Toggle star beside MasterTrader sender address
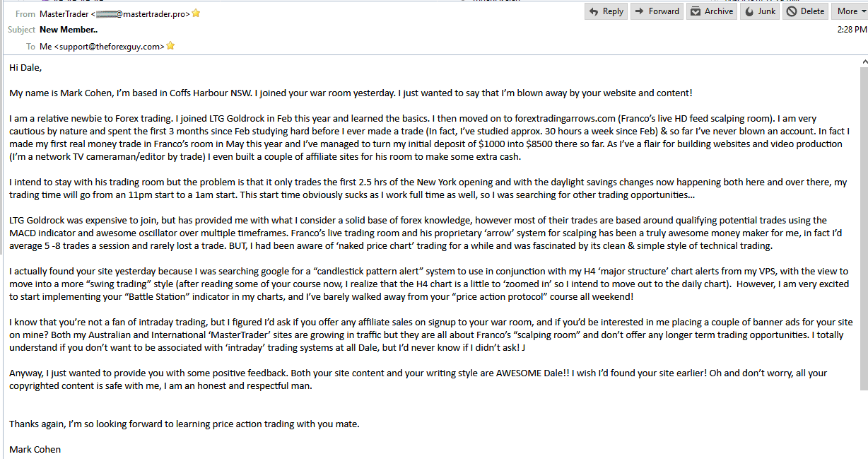The image size is (868, 459). tap(196, 13)
